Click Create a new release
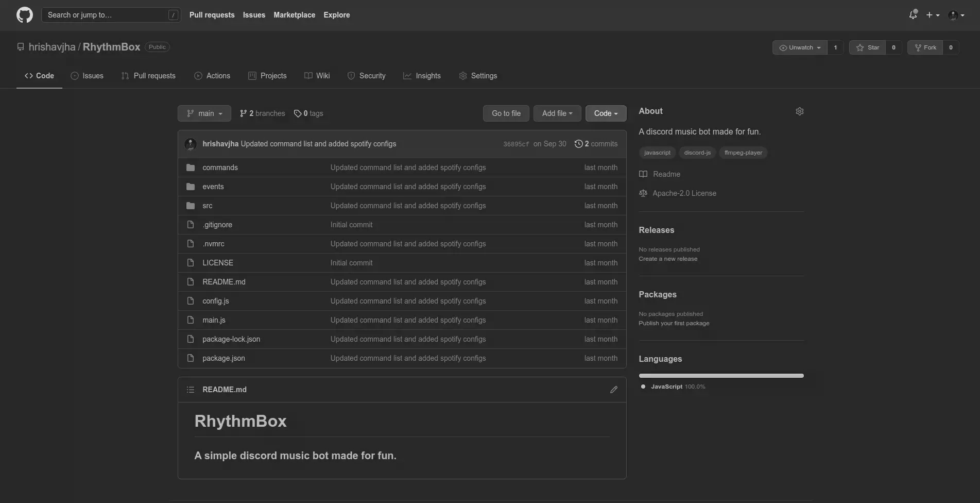The image size is (980, 503). click(668, 259)
